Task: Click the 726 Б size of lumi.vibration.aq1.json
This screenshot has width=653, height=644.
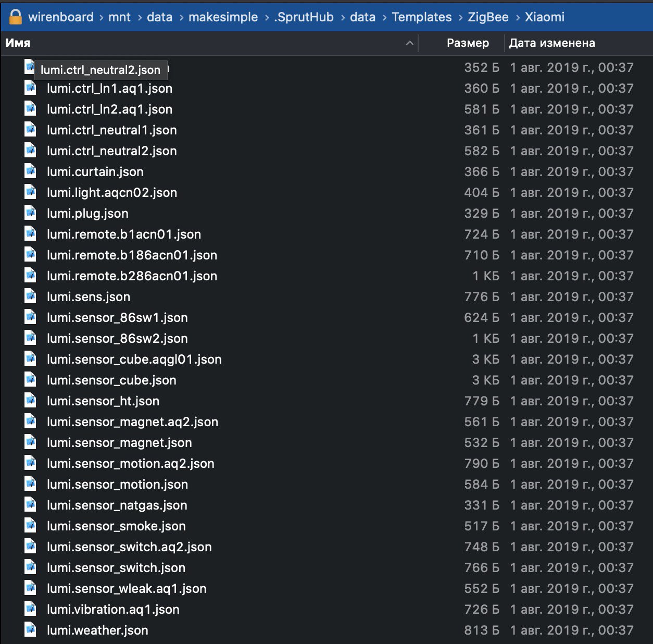Action: 482,610
